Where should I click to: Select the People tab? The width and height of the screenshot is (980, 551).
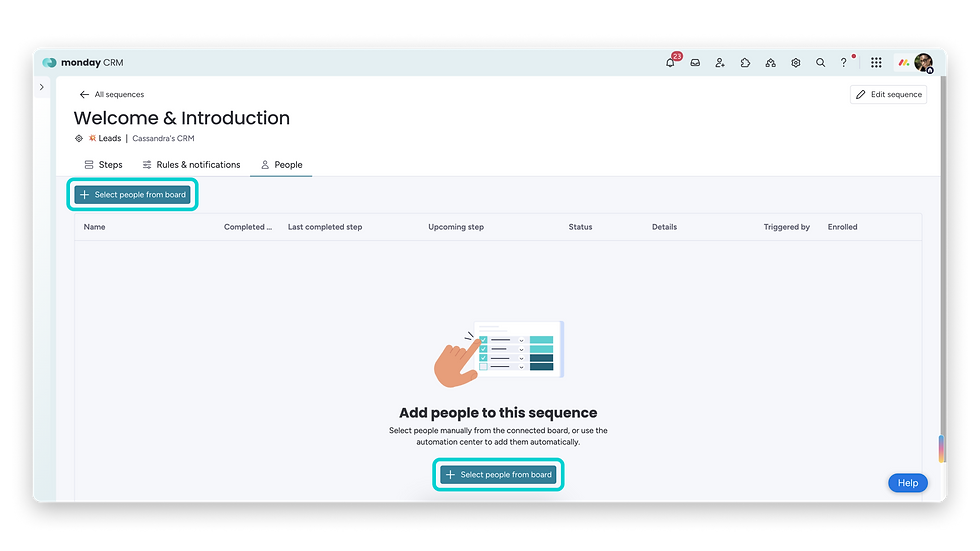click(281, 164)
